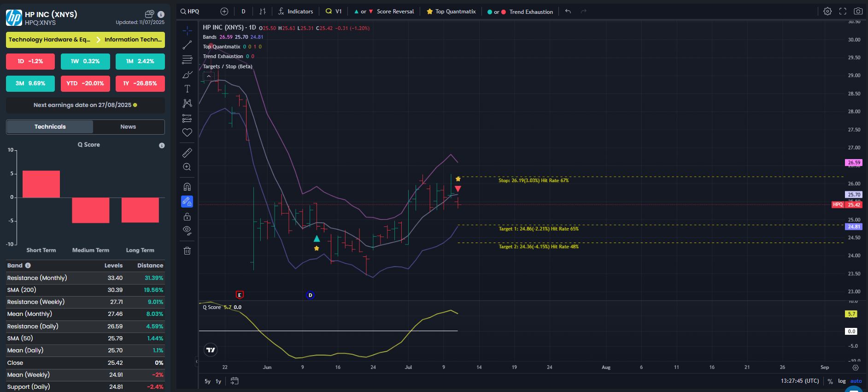Toggle auto scale mode

point(856,381)
